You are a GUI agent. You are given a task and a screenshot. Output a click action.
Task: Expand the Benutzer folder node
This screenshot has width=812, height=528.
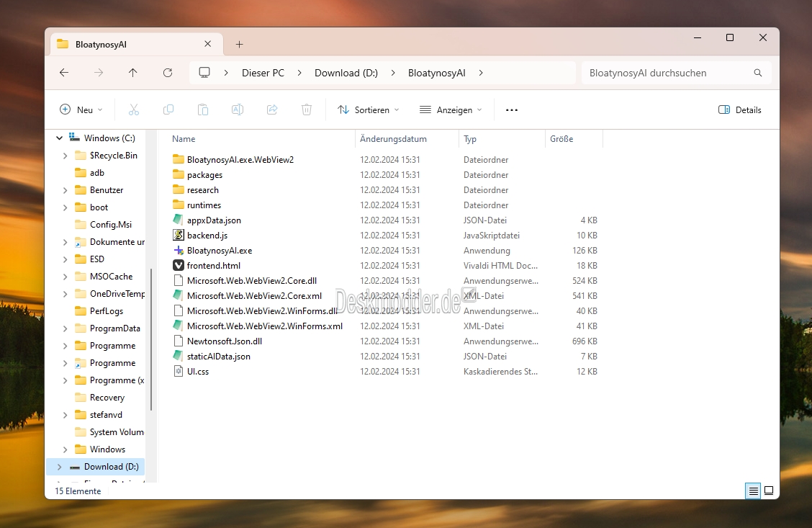pos(65,190)
